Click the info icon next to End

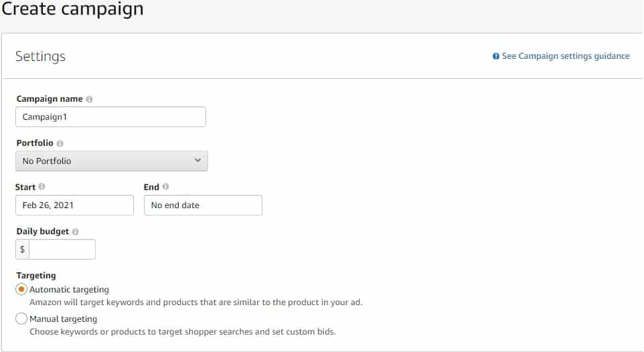pos(165,187)
